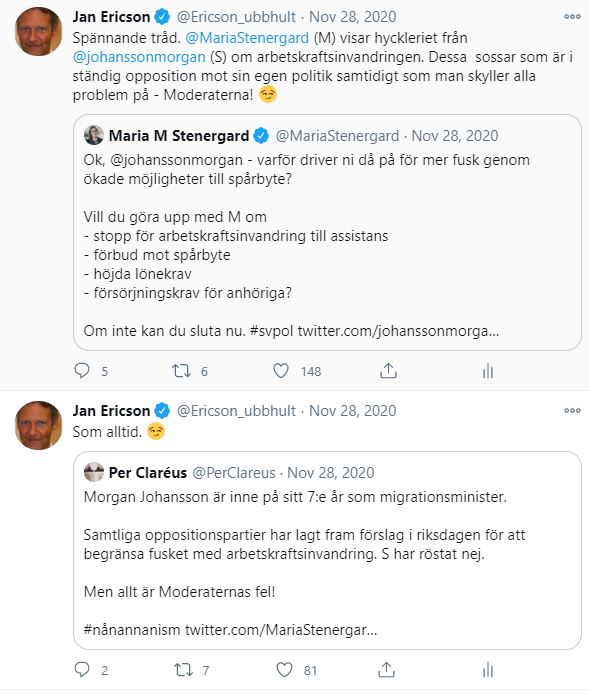The width and height of the screenshot is (589, 694).
Task: Share the first tweet via share icon
Action: pyautogui.click(x=388, y=370)
